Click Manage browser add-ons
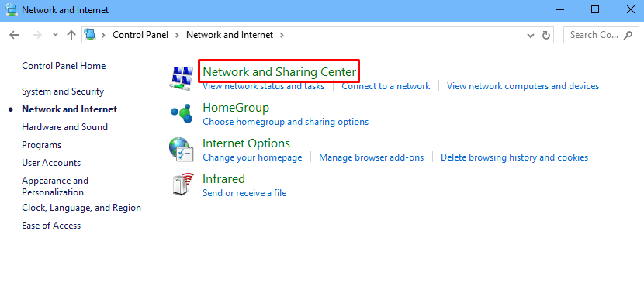Image resolution: width=644 pixels, height=290 pixels. 372,157
